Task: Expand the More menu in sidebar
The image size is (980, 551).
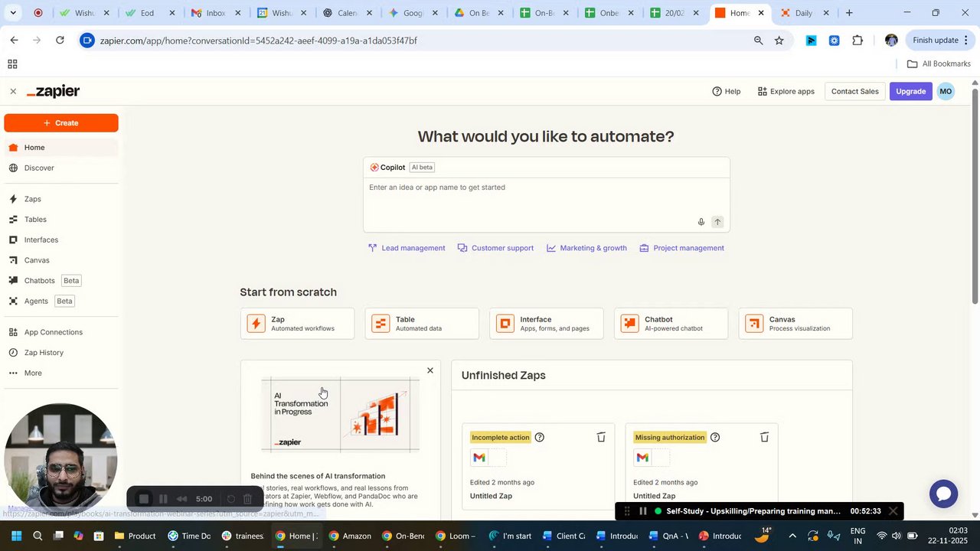Action: click(x=61, y=373)
